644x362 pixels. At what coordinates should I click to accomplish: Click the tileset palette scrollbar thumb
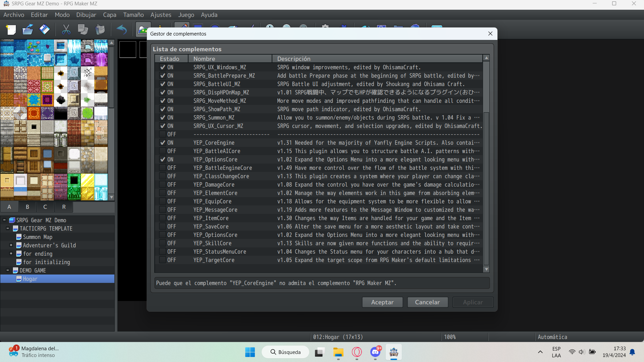pyautogui.click(x=112, y=77)
